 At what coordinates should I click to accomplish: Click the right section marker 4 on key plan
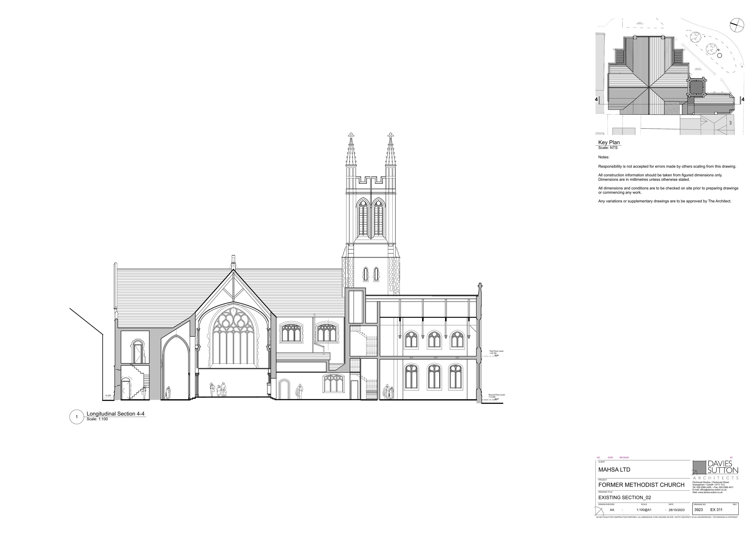743,99
